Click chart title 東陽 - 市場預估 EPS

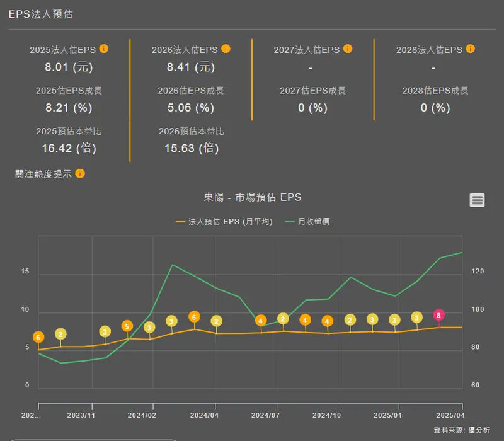pyautogui.click(x=253, y=197)
